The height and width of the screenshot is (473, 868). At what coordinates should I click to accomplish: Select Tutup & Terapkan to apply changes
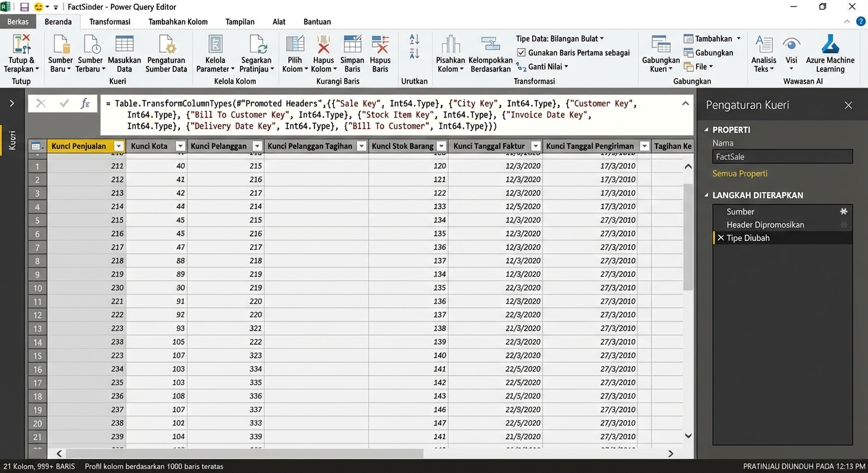(21, 54)
